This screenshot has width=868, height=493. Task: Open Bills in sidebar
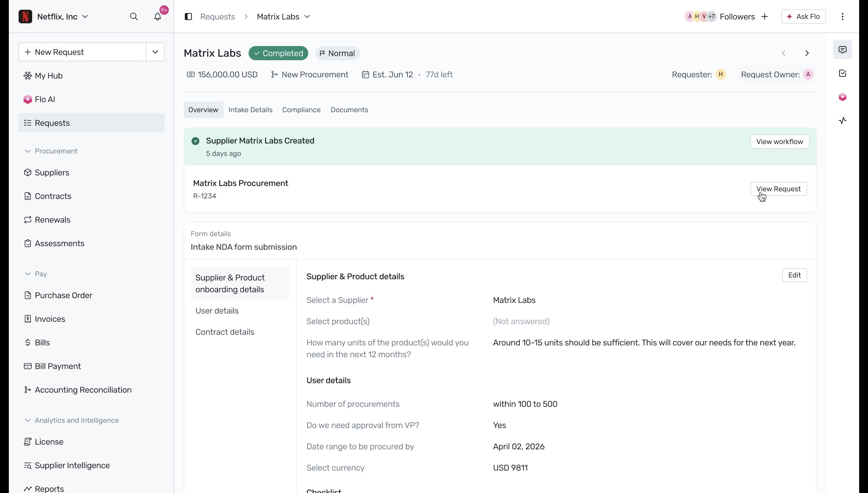click(92, 343)
